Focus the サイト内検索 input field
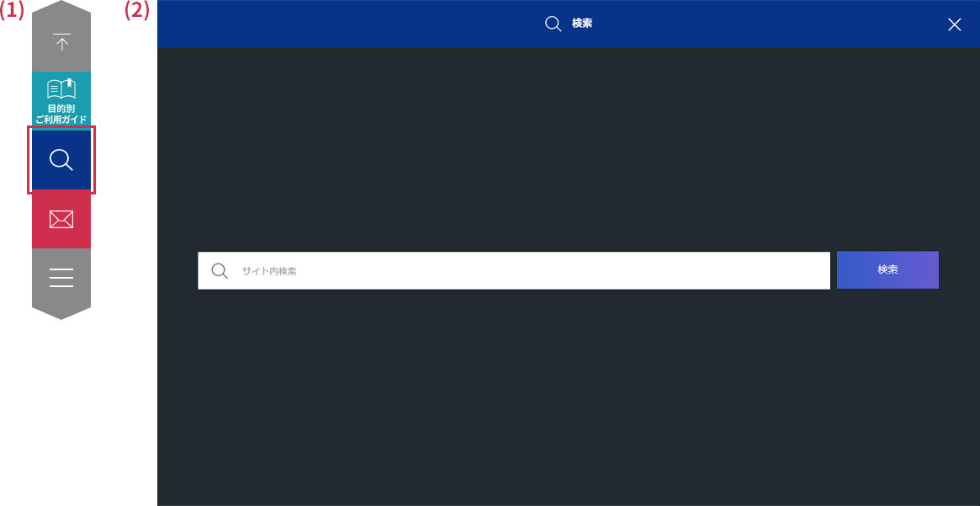 (x=513, y=270)
